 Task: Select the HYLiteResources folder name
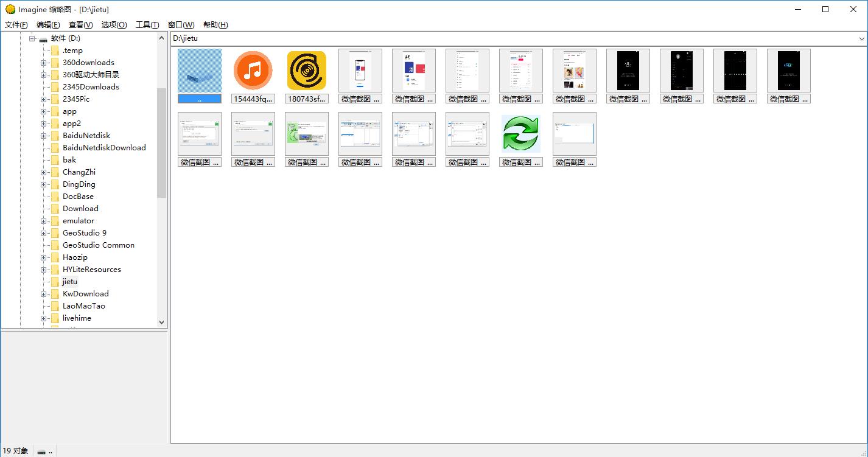[x=92, y=270]
